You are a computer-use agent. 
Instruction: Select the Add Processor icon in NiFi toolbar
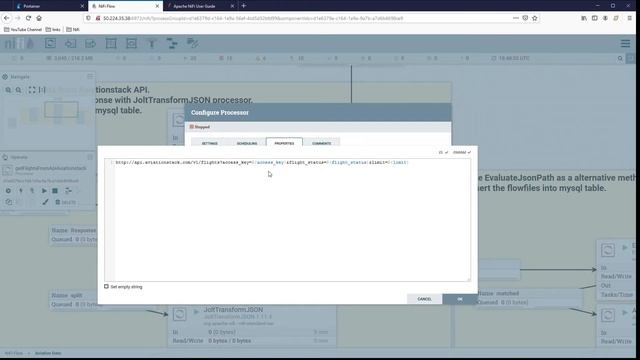point(50,43)
